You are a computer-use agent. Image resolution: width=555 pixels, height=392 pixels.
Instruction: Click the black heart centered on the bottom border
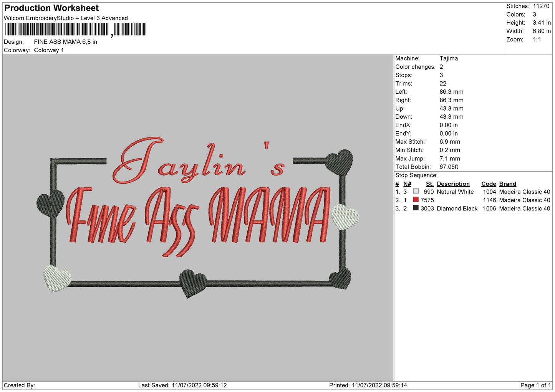click(193, 283)
